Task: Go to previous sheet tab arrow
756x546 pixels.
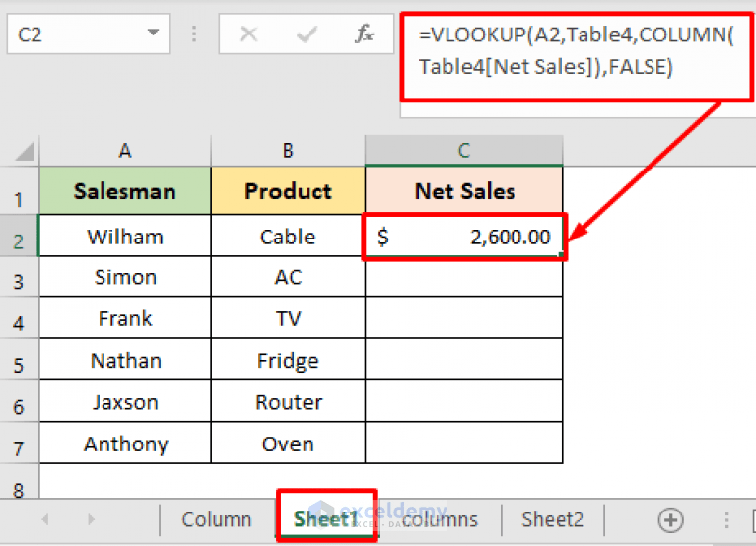Action: [x=45, y=519]
